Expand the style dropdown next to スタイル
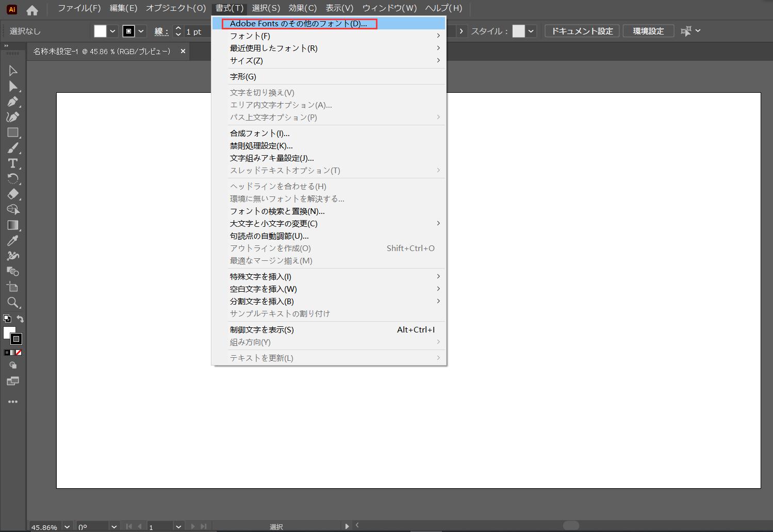This screenshot has width=773, height=532. coord(531,31)
